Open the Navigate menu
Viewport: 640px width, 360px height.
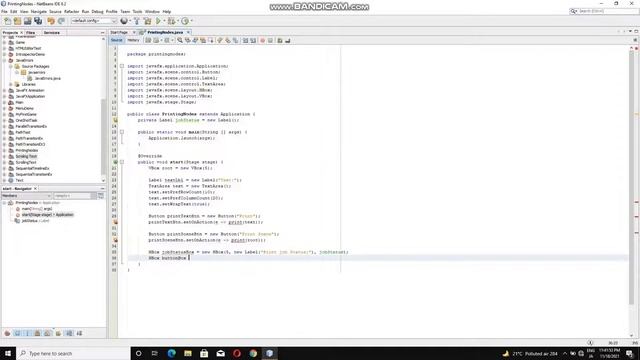click(x=39, y=11)
